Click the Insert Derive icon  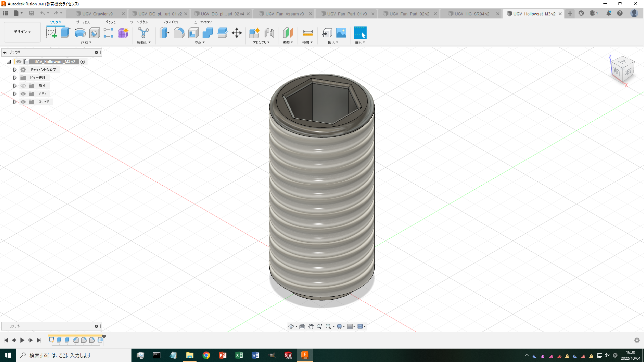pos(327,33)
